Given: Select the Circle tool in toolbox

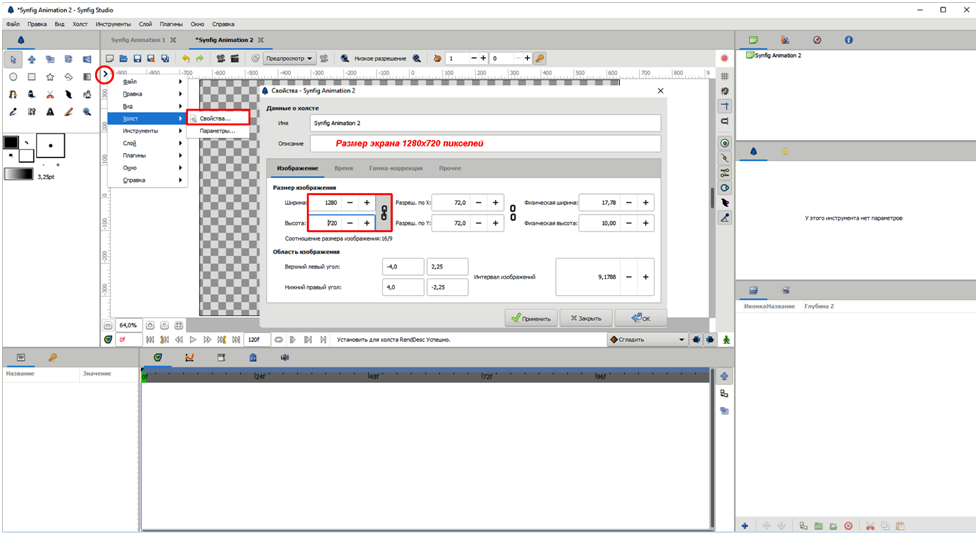Looking at the screenshot, I should pos(13,77).
